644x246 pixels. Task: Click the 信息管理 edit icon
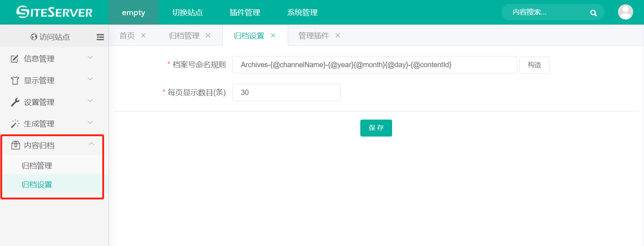(14, 59)
